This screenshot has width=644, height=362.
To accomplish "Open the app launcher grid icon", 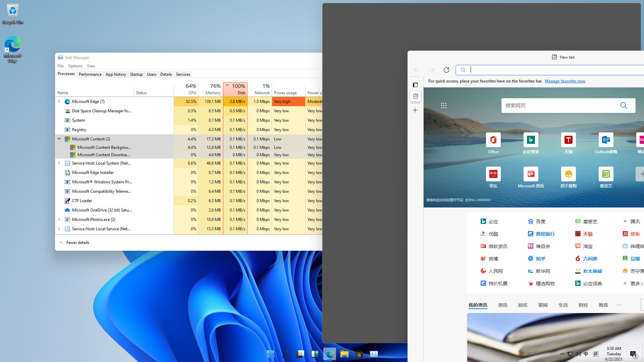I will [444, 106].
